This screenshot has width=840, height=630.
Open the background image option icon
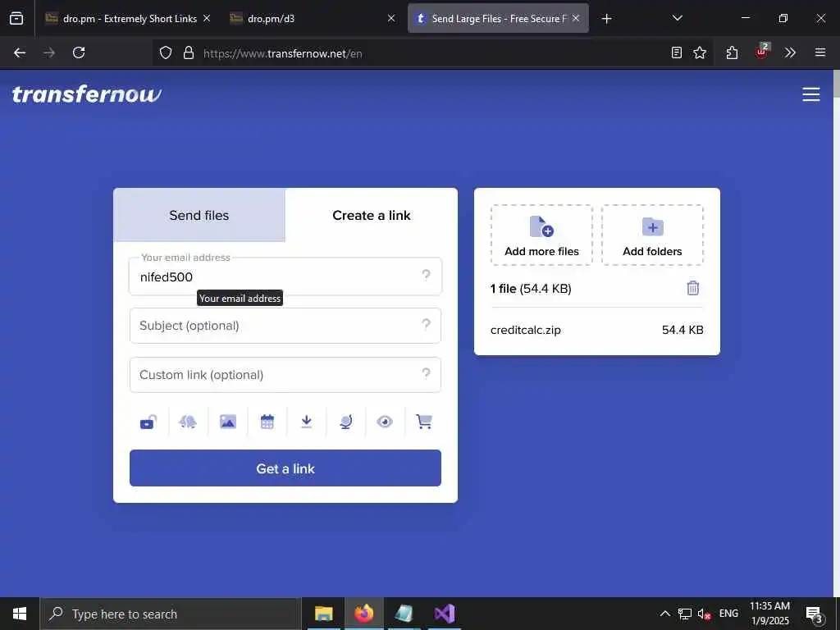[228, 422]
